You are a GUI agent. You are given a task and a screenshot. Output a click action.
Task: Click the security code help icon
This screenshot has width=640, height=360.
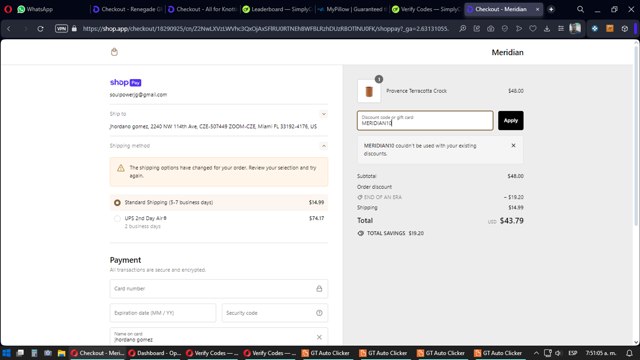pos(319,313)
